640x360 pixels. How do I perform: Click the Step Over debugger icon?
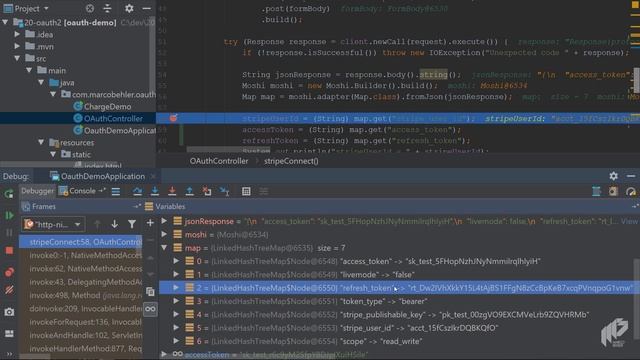pyautogui.click(x=138, y=191)
